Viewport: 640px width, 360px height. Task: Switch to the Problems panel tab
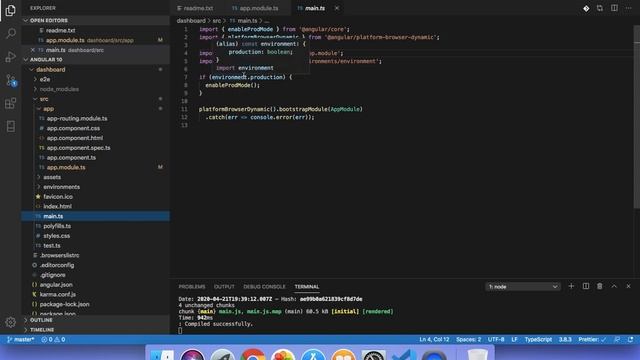click(192, 287)
